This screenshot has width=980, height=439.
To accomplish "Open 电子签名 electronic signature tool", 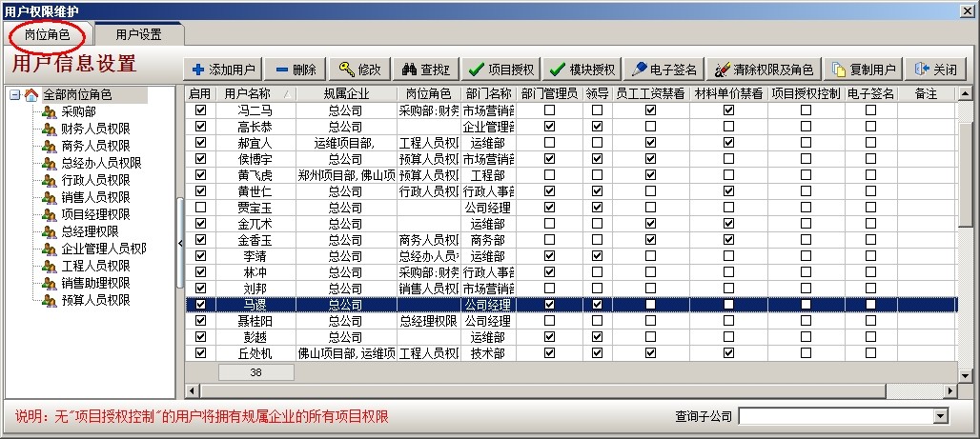I will click(x=665, y=70).
